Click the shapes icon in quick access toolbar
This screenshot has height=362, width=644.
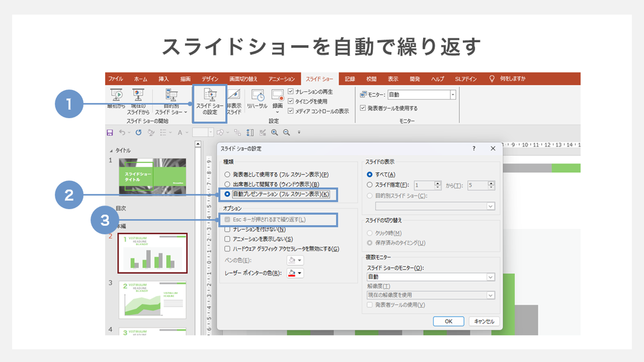tap(220, 132)
